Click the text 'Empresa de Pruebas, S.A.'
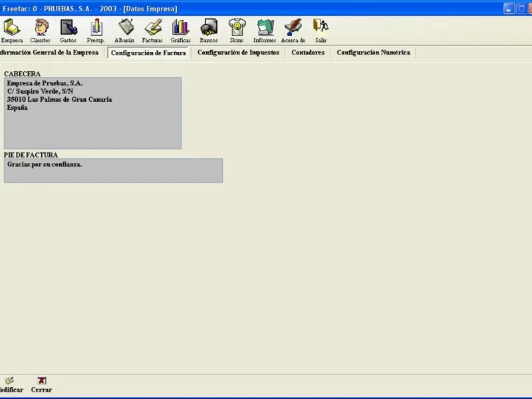The image size is (532, 399). point(45,83)
